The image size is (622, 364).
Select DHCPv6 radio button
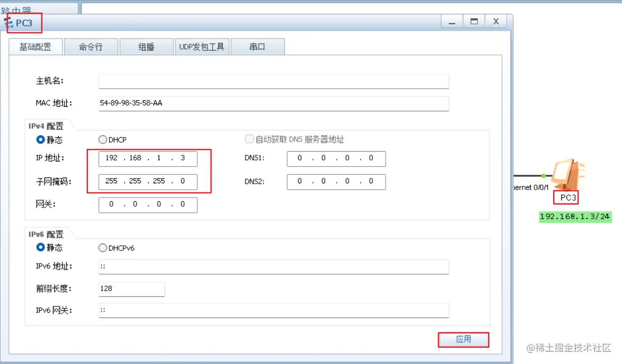coord(103,248)
